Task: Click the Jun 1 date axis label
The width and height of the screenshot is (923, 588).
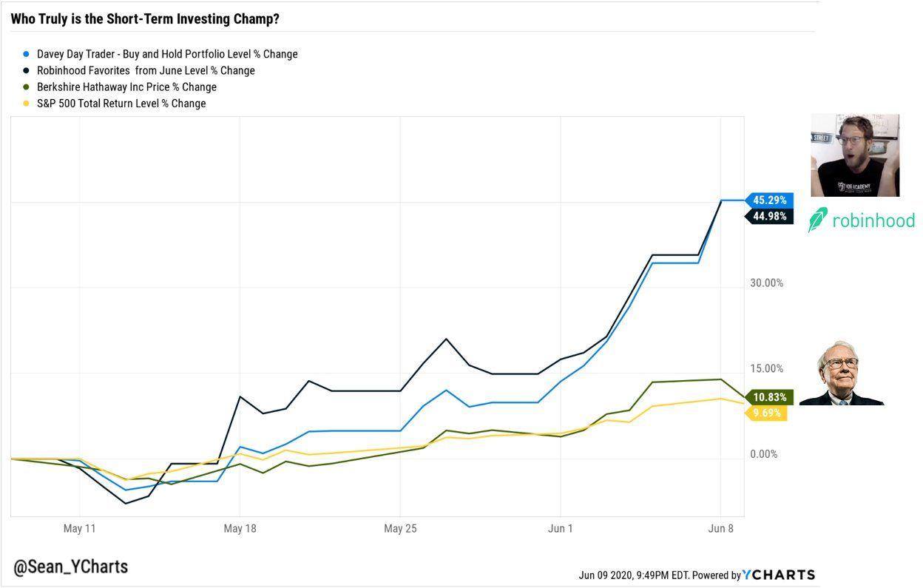Action: 561,529
